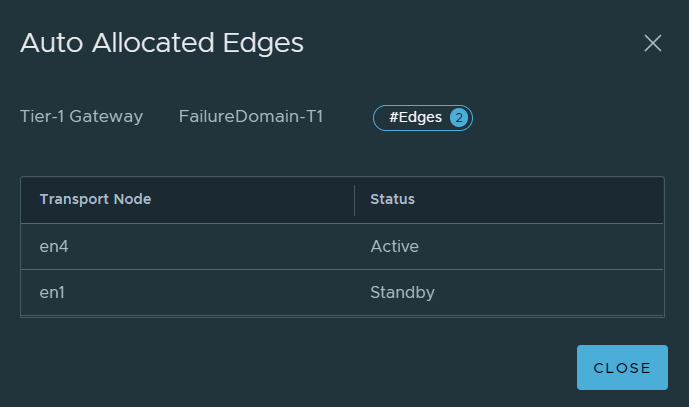Select the en1 transport node row
Viewport: 689px width, 407px height.
click(342, 293)
